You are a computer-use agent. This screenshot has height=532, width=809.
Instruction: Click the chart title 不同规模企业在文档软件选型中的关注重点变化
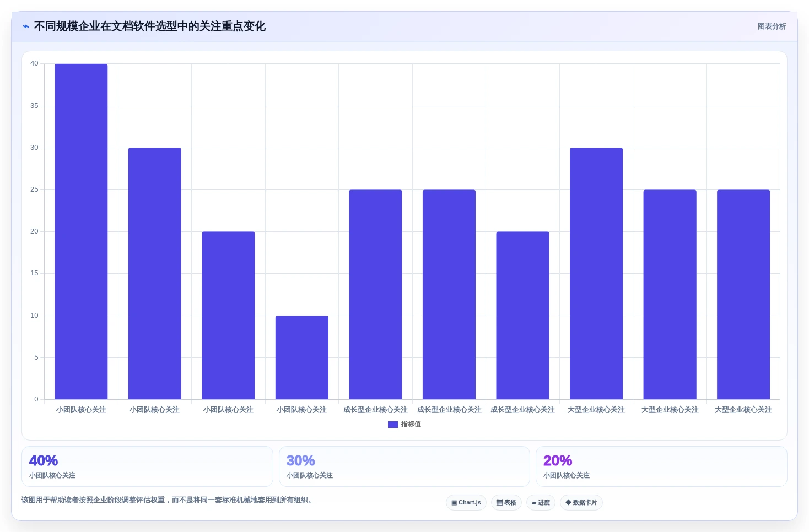[150, 26]
